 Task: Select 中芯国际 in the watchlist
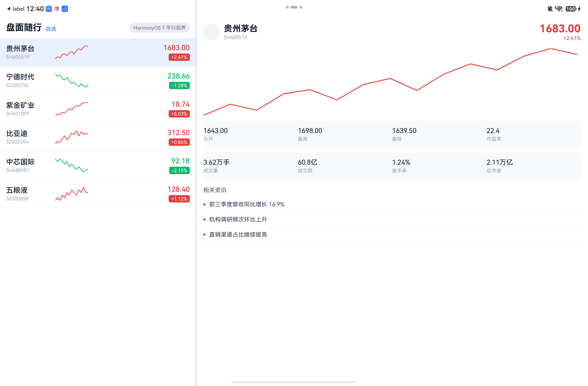click(x=98, y=166)
